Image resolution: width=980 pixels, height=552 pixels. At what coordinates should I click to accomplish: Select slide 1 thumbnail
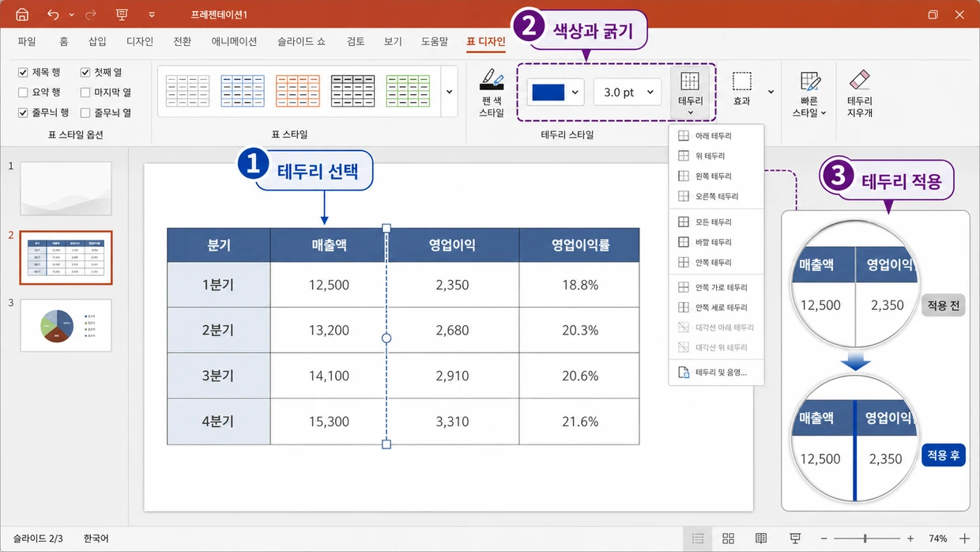point(66,189)
